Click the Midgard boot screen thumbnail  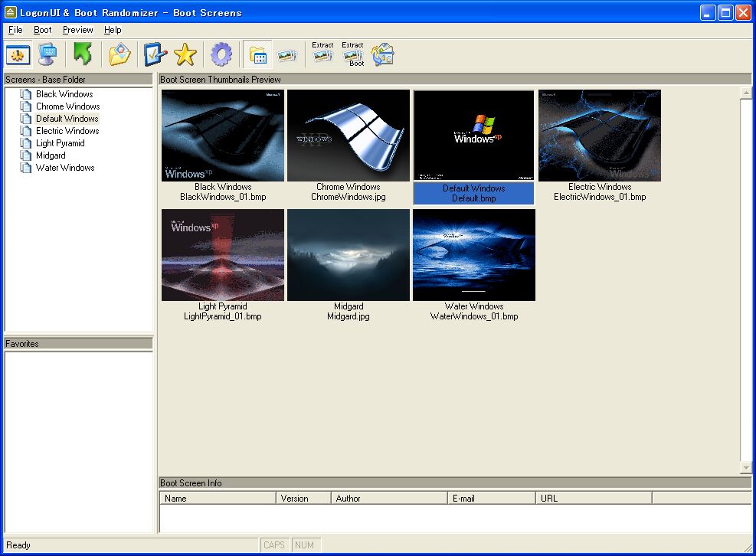(x=348, y=255)
